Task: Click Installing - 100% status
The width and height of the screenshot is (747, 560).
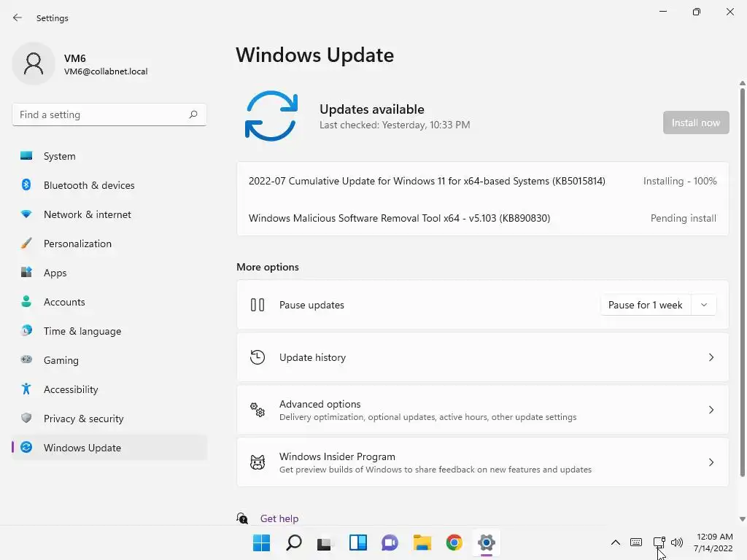Action: 680,181
